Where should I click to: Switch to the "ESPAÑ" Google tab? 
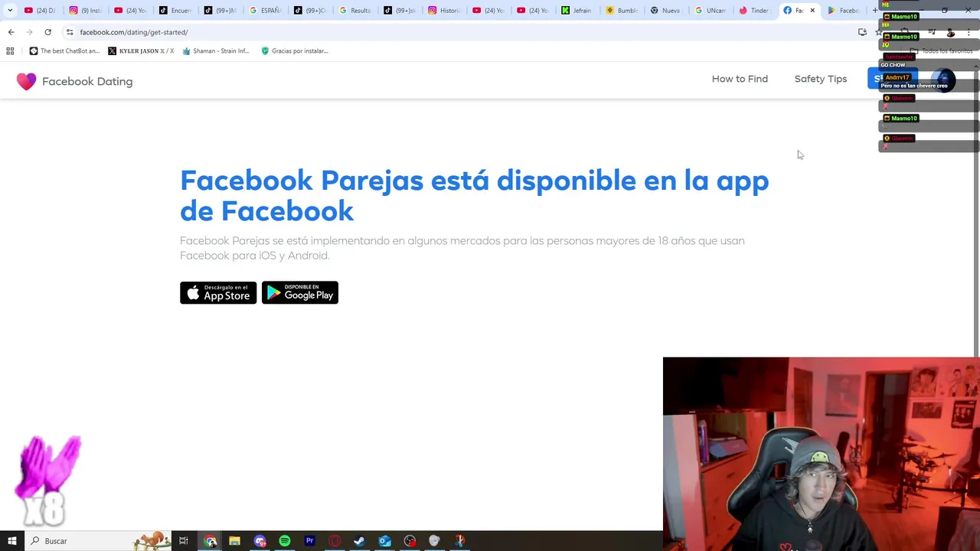point(266,11)
